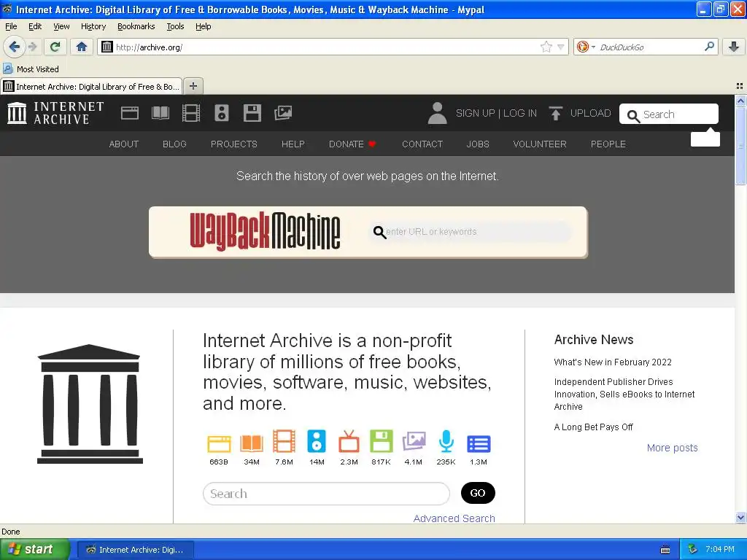Screen dimensions: 747x560
Task: Open the 1.3M collections list icon
Action: [479, 443]
